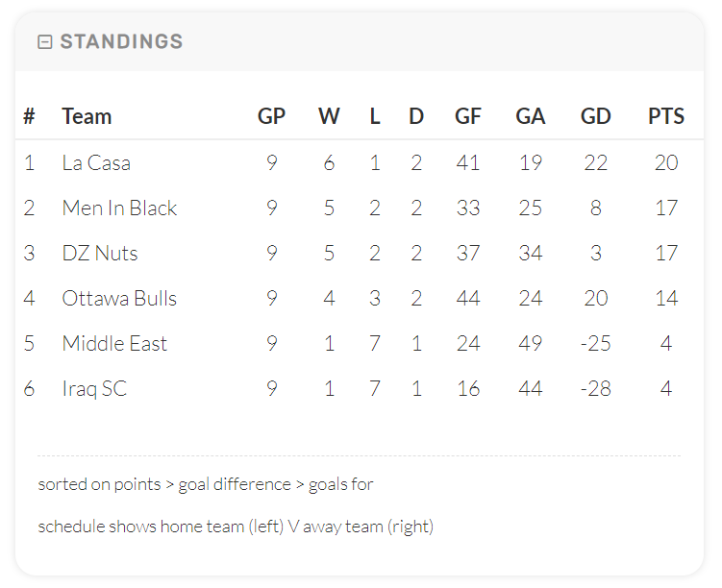
Task: Click the GF column header
Action: click(468, 117)
